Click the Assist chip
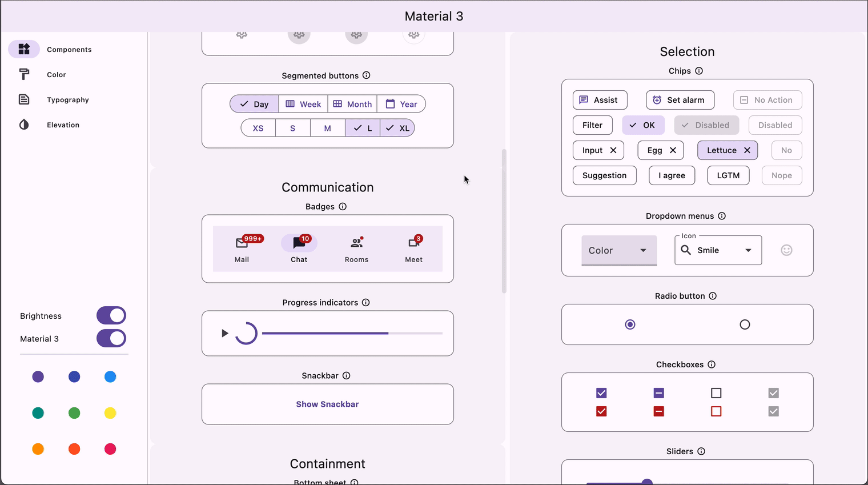The image size is (868, 485). pos(600,100)
